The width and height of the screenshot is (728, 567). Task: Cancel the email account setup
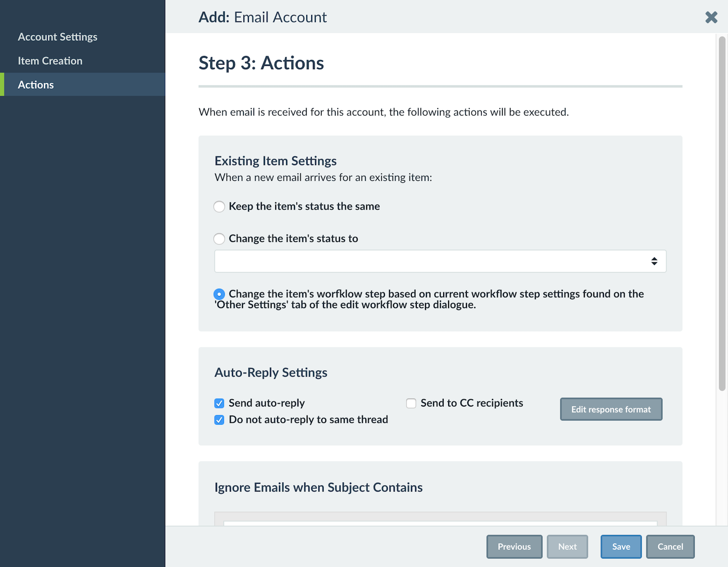pos(670,547)
